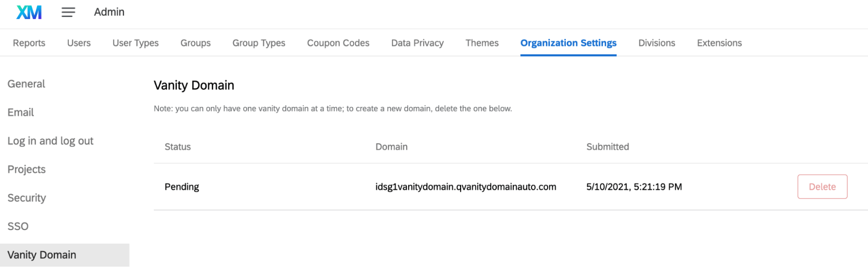Delete the pending vanity domain
The height and width of the screenshot is (277, 868).
coord(822,187)
